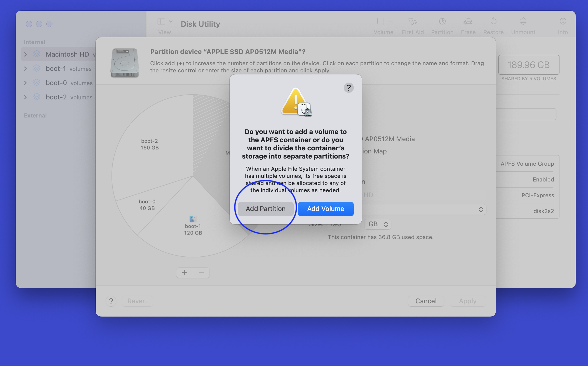The image size is (588, 366).
Task: Click the Revert button
Action: [137, 301]
